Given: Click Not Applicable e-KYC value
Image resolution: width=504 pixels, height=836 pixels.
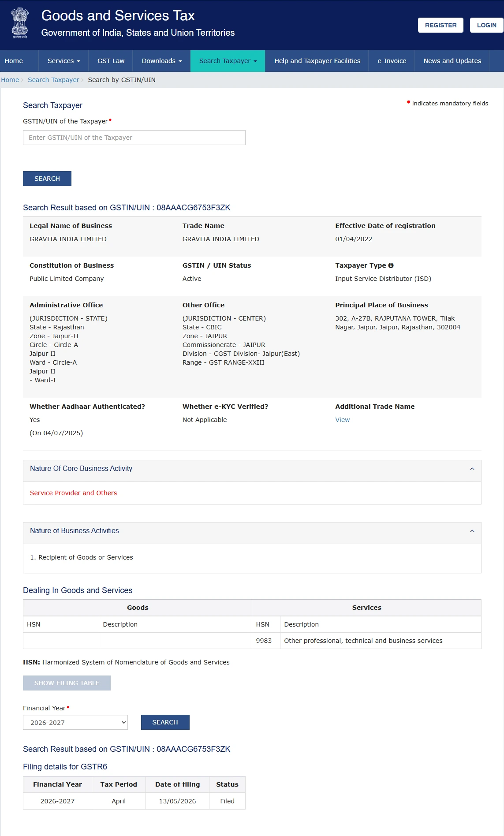Looking at the screenshot, I should pyautogui.click(x=205, y=420).
